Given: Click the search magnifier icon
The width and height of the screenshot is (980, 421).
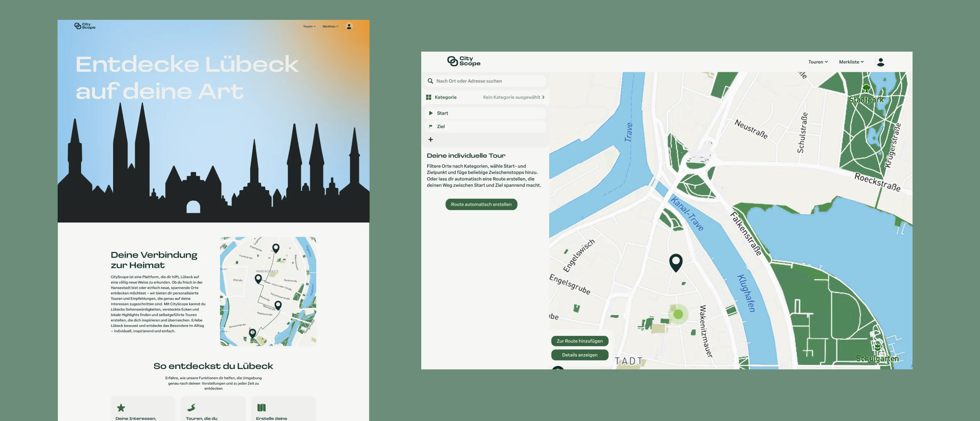Looking at the screenshot, I should click(x=430, y=81).
